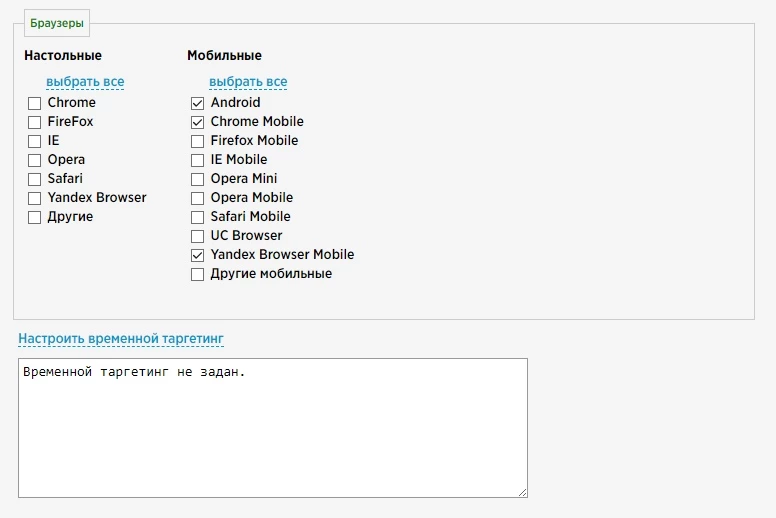Enable the IE Mobile checkbox
Image resolution: width=776 pixels, height=518 pixels.
(197, 160)
